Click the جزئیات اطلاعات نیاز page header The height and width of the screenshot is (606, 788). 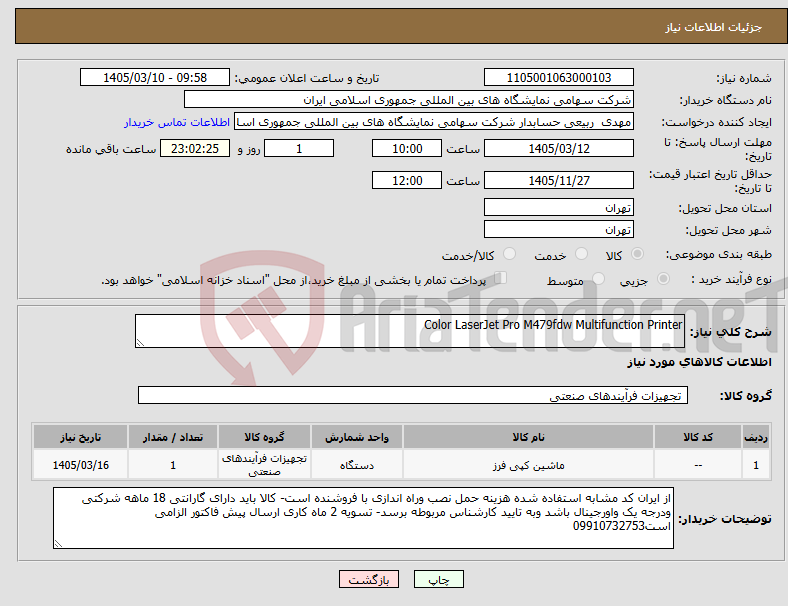(x=714, y=27)
